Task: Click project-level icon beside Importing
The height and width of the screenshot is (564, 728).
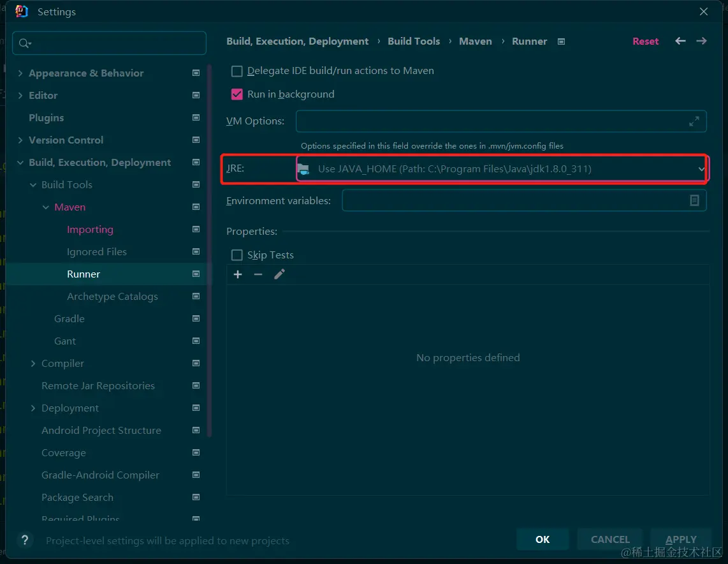Action: point(196,229)
